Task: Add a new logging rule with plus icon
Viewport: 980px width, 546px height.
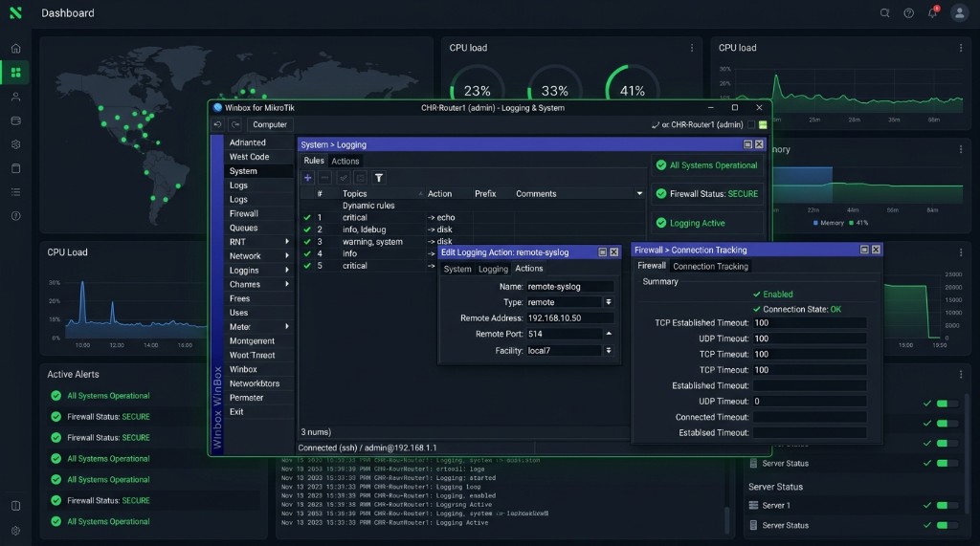Action: click(x=307, y=178)
